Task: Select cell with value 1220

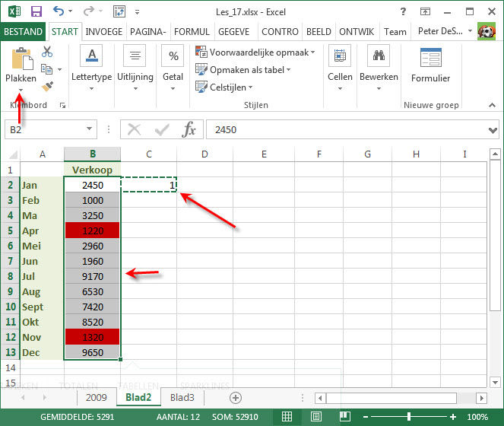Action: 93,230
